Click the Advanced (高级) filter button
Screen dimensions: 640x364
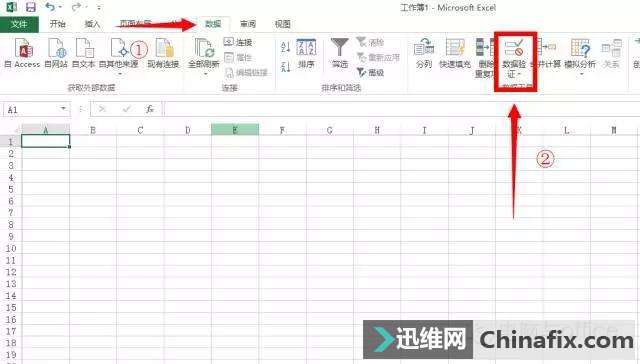371,73
